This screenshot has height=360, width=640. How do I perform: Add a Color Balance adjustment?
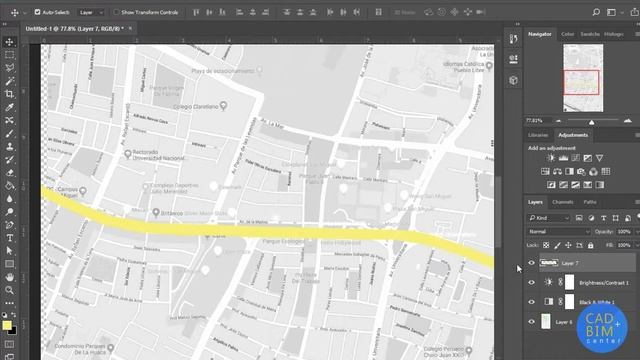click(557, 171)
